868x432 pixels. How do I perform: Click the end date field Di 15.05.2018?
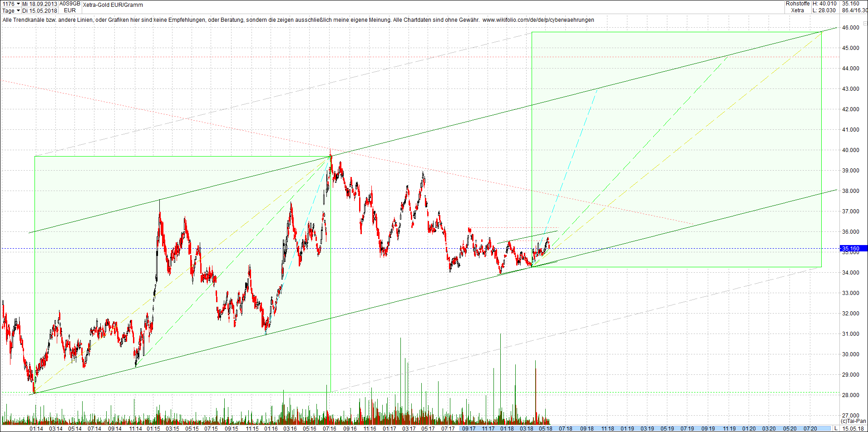point(39,10)
